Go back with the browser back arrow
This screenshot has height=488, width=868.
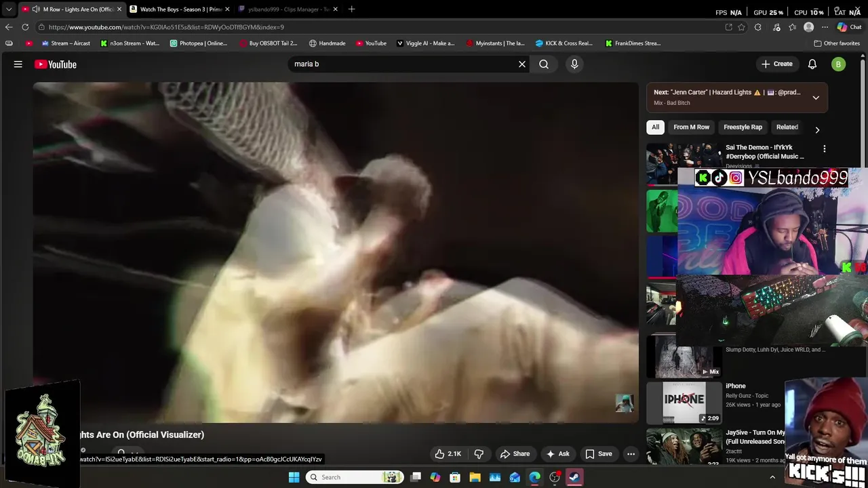[x=9, y=27]
